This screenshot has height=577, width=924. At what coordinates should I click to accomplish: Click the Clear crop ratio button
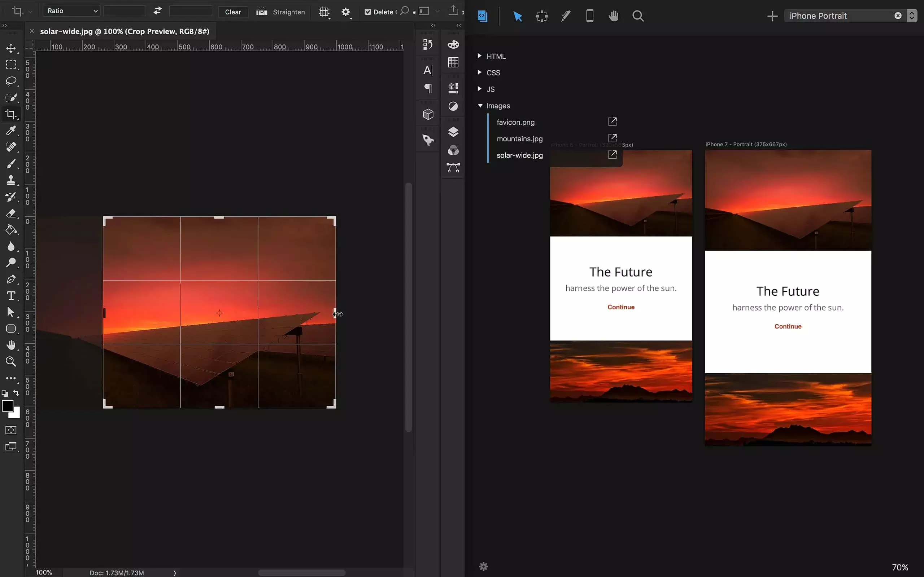(233, 12)
